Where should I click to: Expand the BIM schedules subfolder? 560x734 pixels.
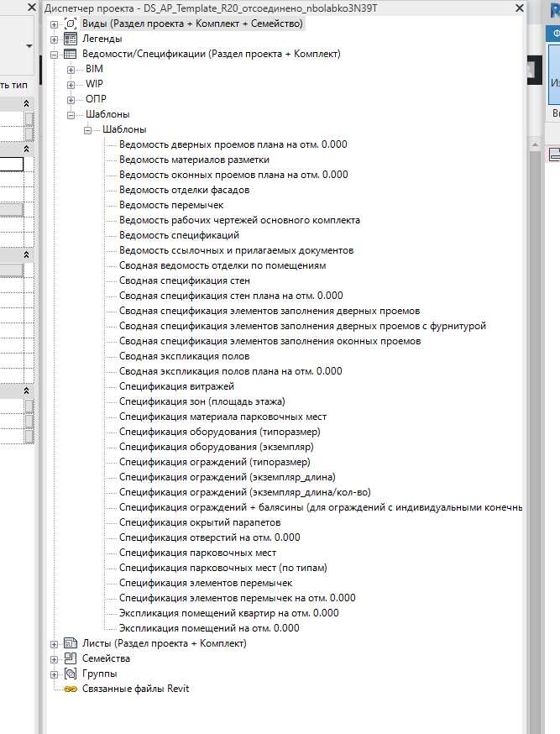click(x=71, y=69)
